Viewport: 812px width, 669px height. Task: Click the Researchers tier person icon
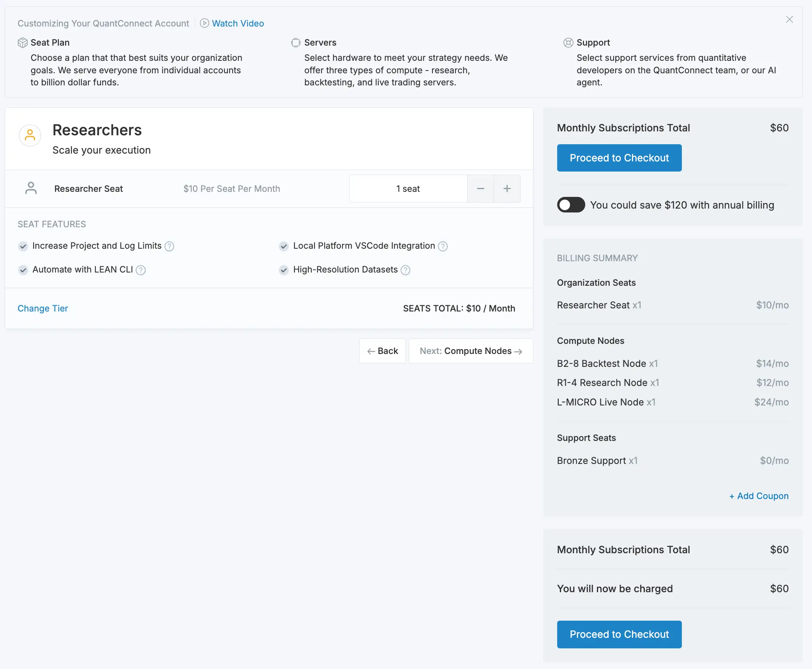coord(30,136)
